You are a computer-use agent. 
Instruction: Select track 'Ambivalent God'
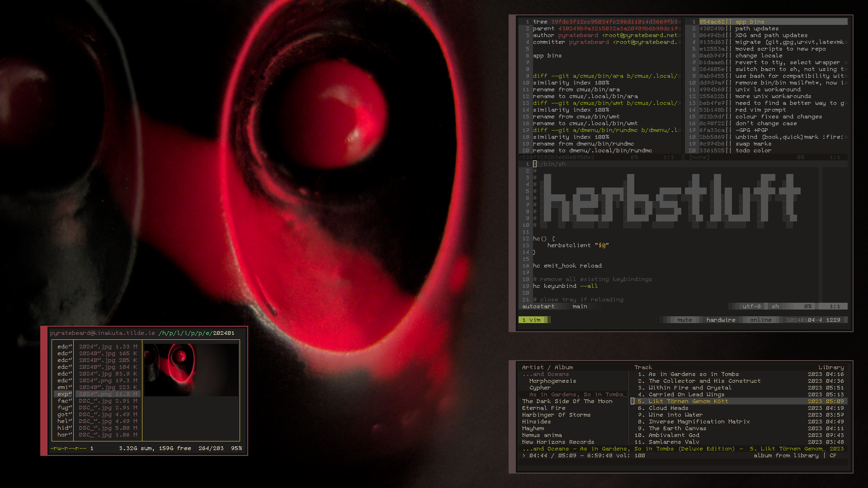(x=739, y=435)
